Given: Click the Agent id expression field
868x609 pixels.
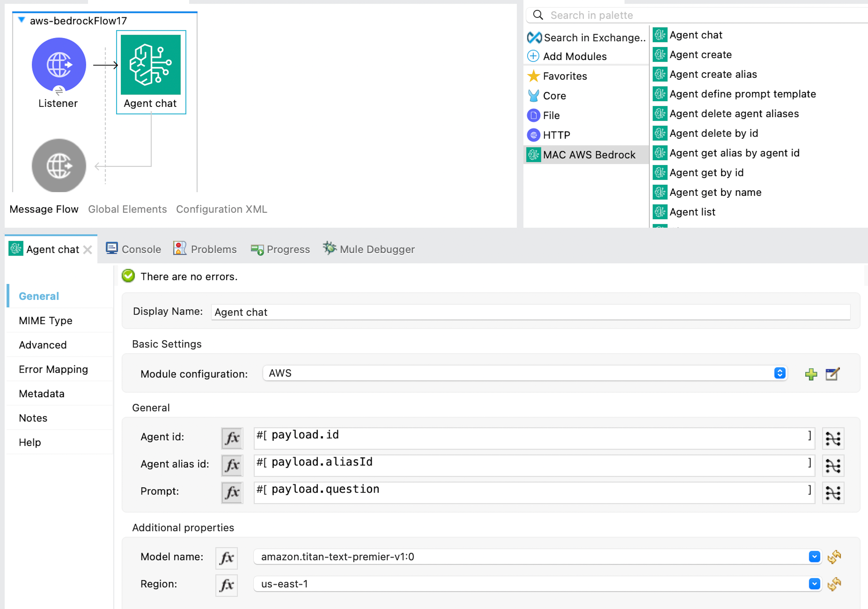Looking at the screenshot, I should (x=534, y=438).
